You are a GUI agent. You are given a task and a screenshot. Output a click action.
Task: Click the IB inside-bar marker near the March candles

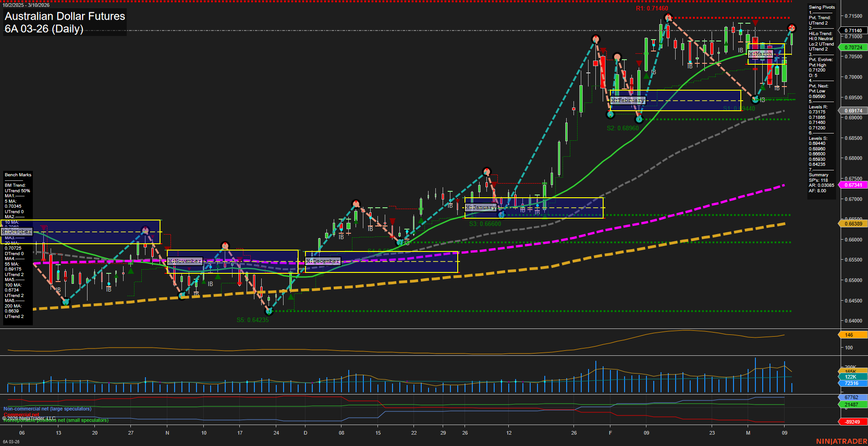point(776,87)
